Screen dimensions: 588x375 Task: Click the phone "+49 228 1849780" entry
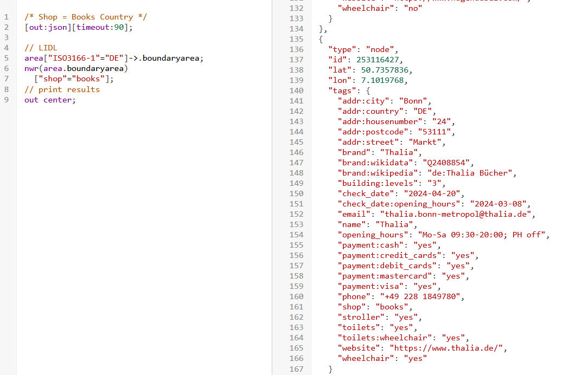tap(401, 297)
